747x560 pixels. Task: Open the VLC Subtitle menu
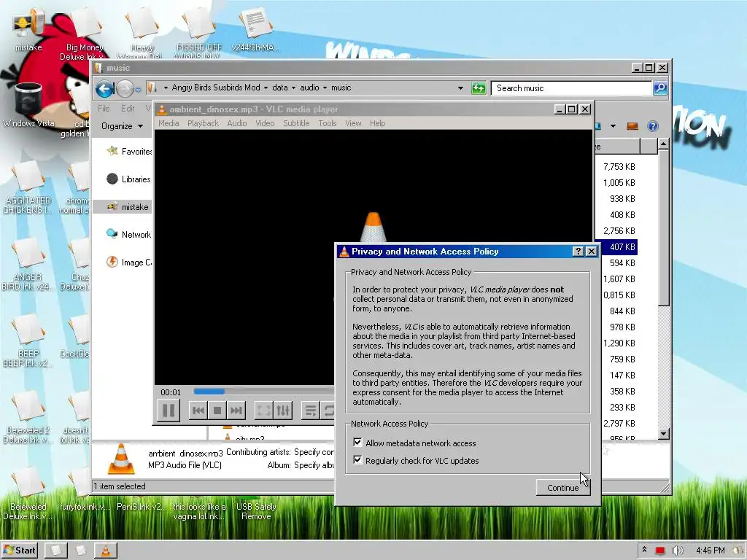(x=296, y=123)
